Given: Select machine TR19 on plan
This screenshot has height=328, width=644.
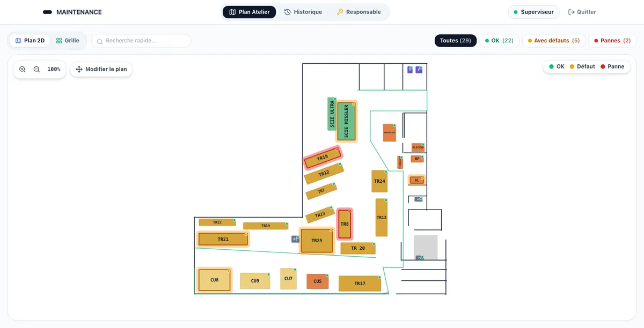Looking at the screenshot, I should pyautogui.click(x=266, y=226).
